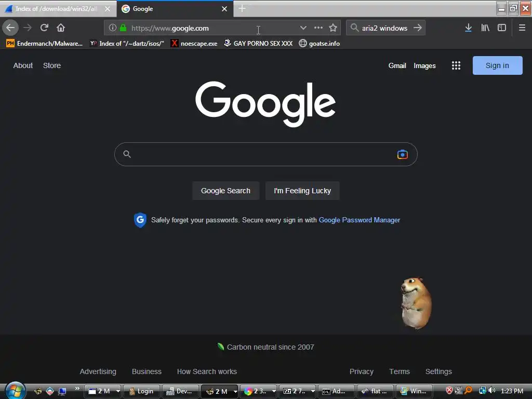Click I'm Feeling Lucky button
The width and height of the screenshot is (532, 399).
click(x=302, y=191)
